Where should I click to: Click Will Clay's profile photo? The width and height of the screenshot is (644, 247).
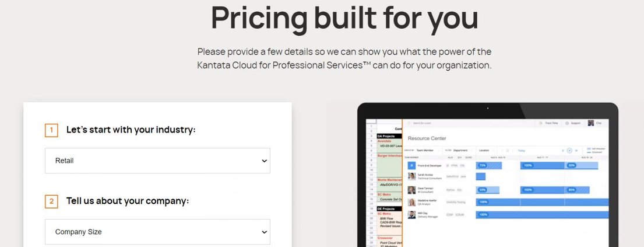coord(411,214)
